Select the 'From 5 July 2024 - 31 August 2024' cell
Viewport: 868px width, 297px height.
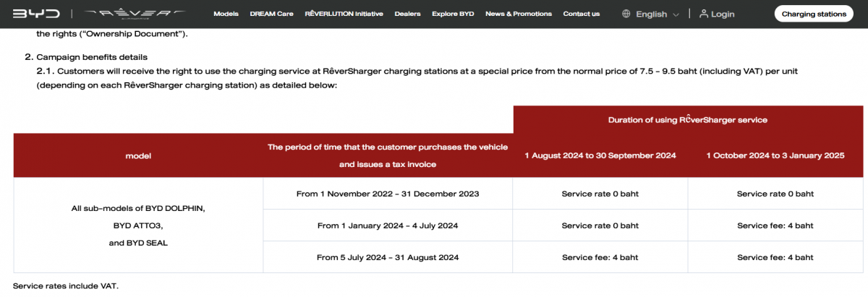pyautogui.click(x=388, y=257)
